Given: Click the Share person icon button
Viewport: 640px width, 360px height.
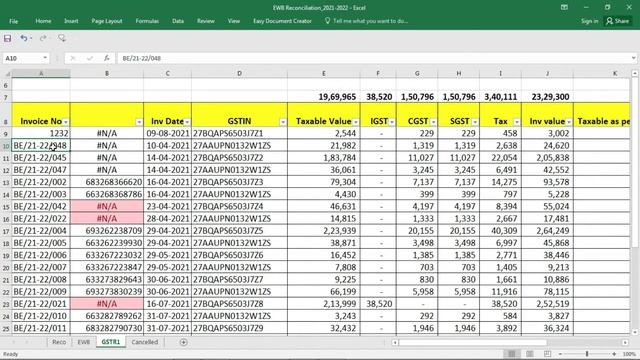Looking at the screenshot, I should click(x=618, y=21).
